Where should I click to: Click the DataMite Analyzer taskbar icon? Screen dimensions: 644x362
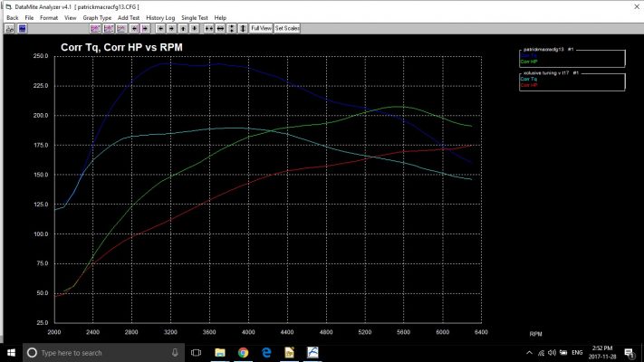pyautogui.click(x=312, y=353)
